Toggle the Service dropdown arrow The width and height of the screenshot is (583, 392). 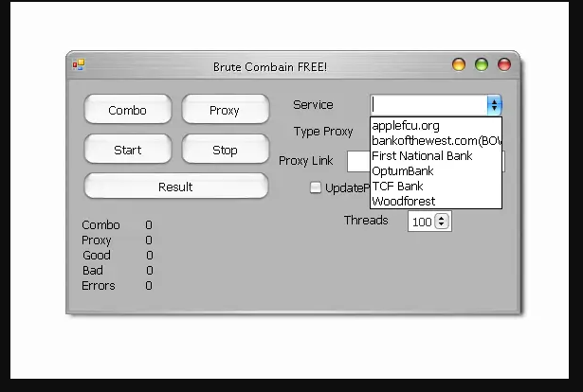[494, 105]
